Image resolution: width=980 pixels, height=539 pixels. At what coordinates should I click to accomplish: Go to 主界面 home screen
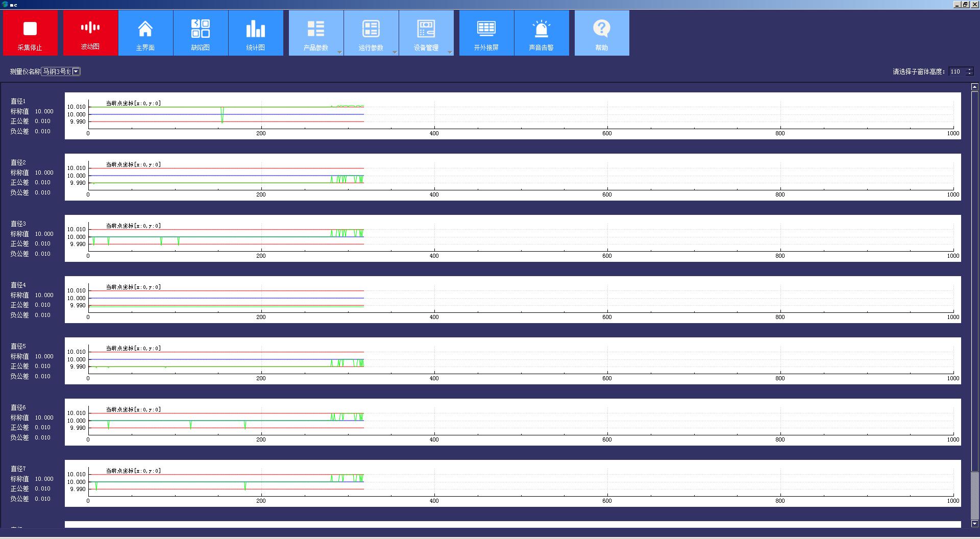coord(145,33)
